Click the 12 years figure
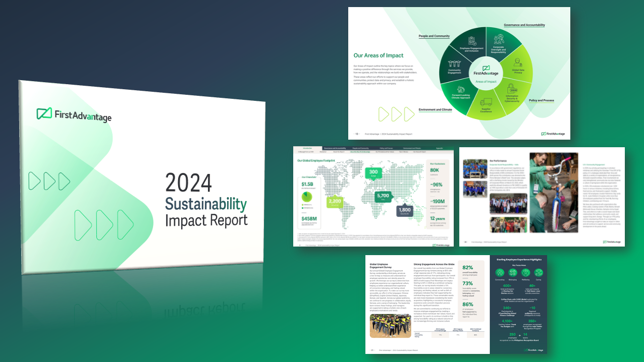This screenshot has width=644, height=362. pos(438,218)
